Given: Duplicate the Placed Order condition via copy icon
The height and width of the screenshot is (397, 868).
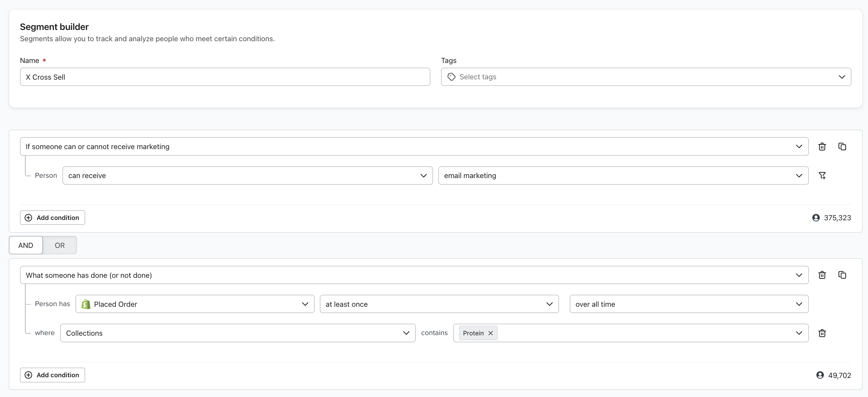Looking at the screenshot, I should pyautogui.click(x=842, y=275).
